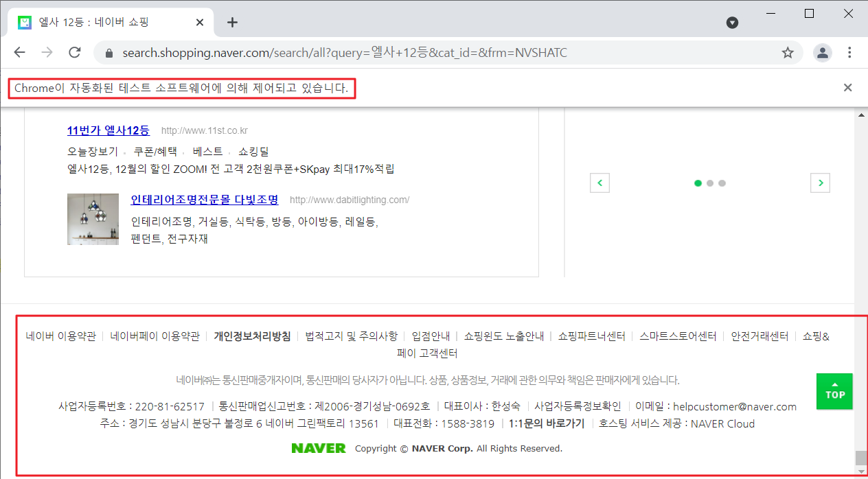868x479 pixels.
Task: Click the 다빛조명 pendant lamp thumbnail
Action: [92, 219]
